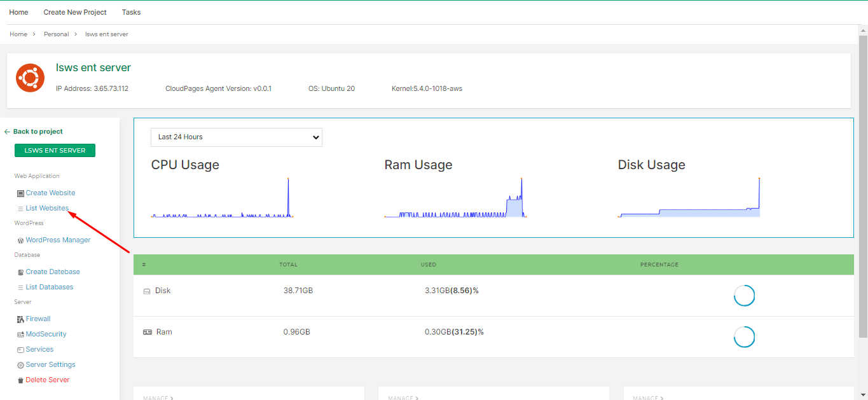Image resolution: width=868 pixels, height=400 pixels.
Task: Click the Disk row icon
Action: pos(147,291)
